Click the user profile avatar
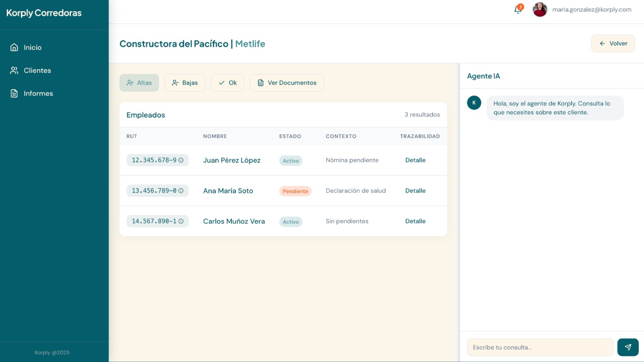The width and height of the screenshot is (644, 362). click(x=540, y=10)
